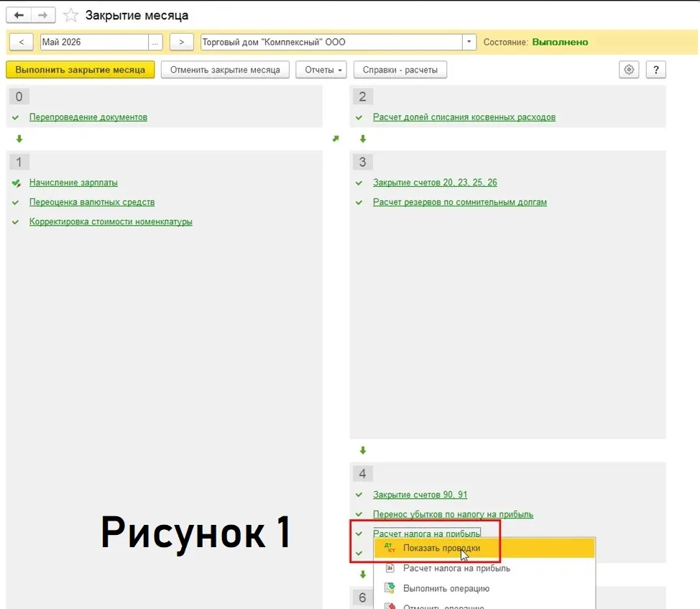Click icon beside Выполнить операцию

tap(390, 588)
